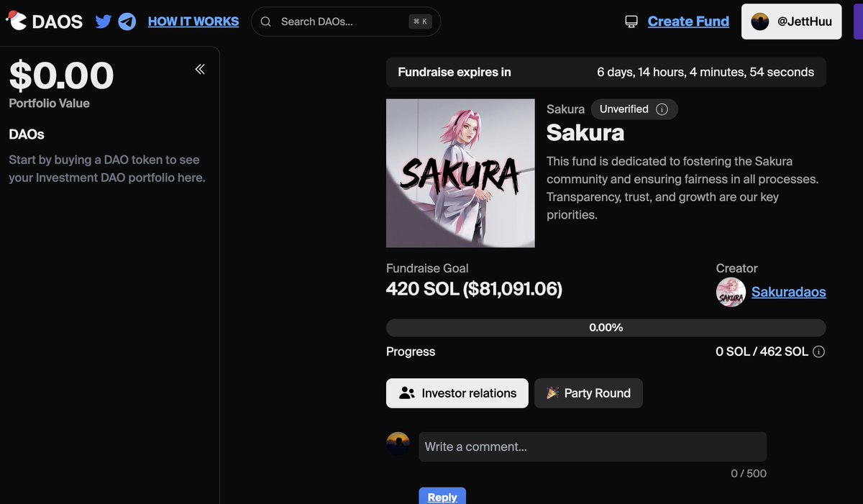Focus the Write a comment field

tap(593, 446)
